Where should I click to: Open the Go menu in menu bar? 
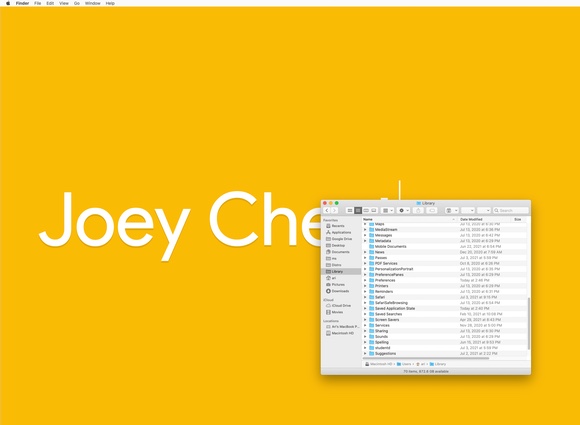click(77, 3)
